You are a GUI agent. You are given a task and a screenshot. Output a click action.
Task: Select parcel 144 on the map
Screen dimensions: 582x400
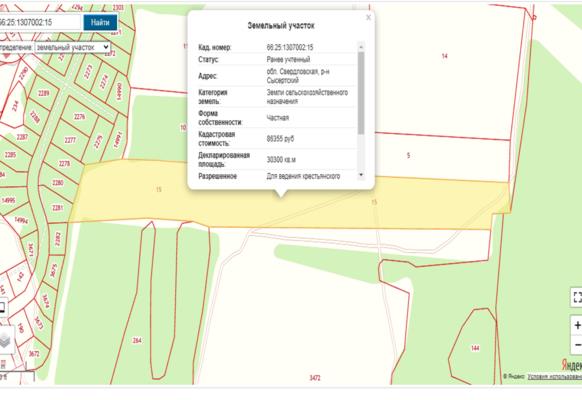pos(475,348)
